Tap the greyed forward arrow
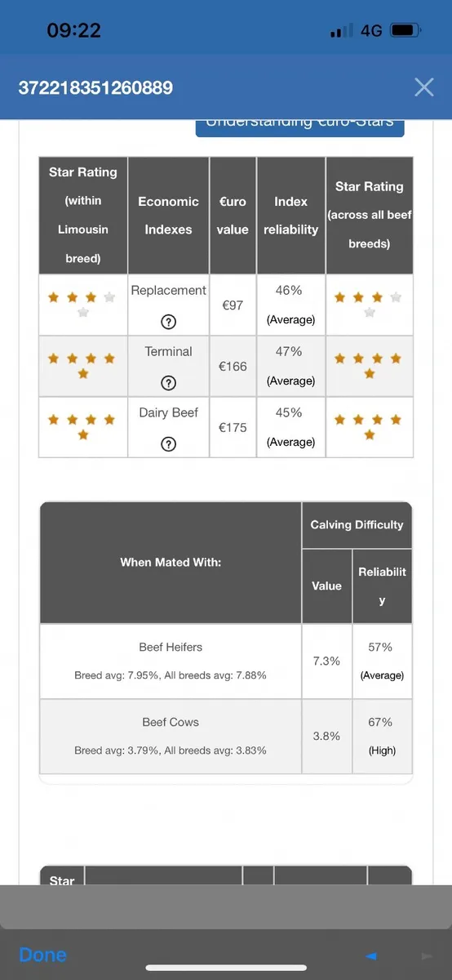Viewport: 452px width, 980px height. point(426,955)
